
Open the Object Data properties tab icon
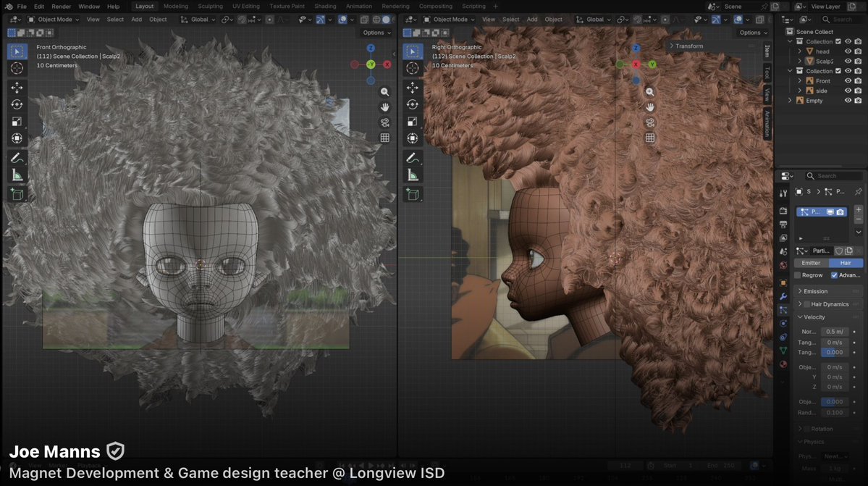[x=783, y=351]
